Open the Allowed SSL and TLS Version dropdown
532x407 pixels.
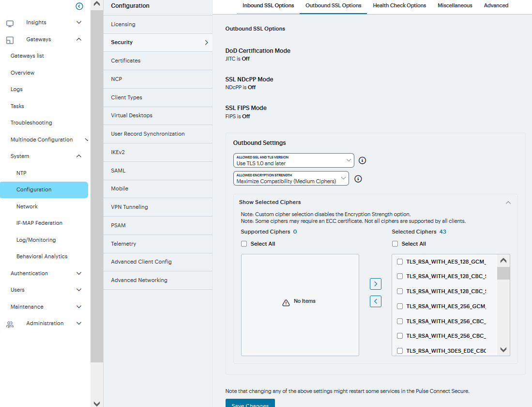click(x=293, y=160)
